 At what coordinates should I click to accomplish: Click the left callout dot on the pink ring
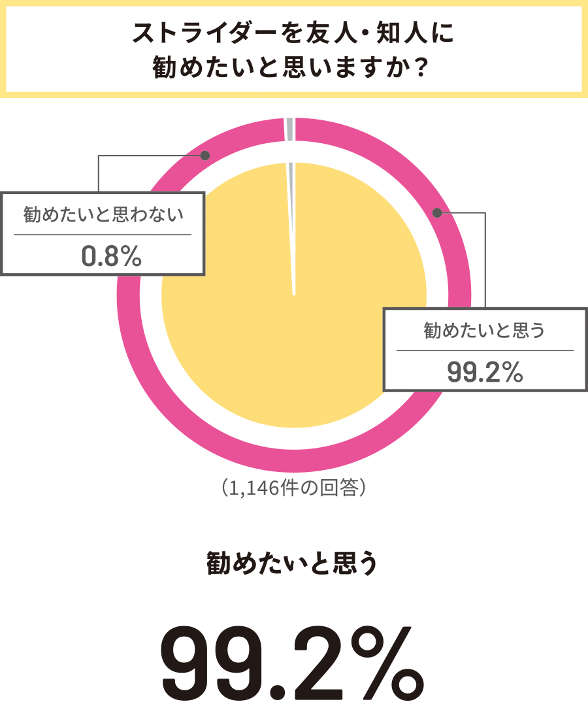[205, 156]
